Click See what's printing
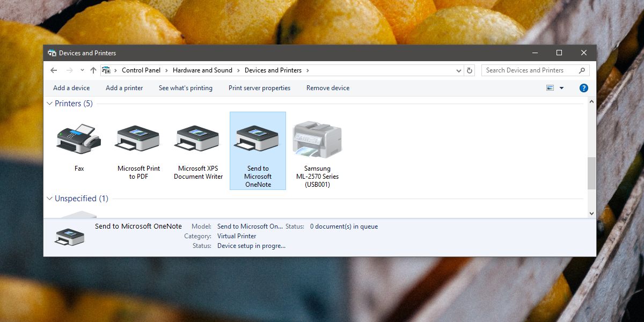The image size is (644, 322). [x=185, y=88]
